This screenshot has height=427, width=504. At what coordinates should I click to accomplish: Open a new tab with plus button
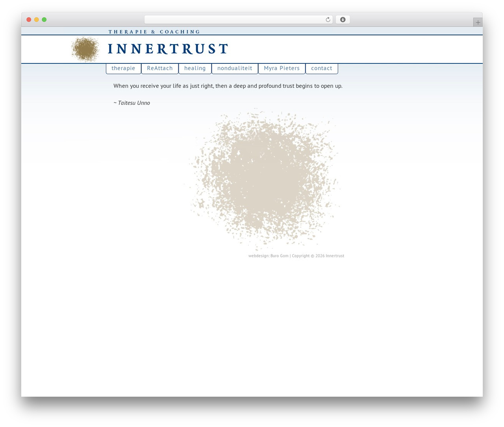pyautogui.click(x=478, y=22)
